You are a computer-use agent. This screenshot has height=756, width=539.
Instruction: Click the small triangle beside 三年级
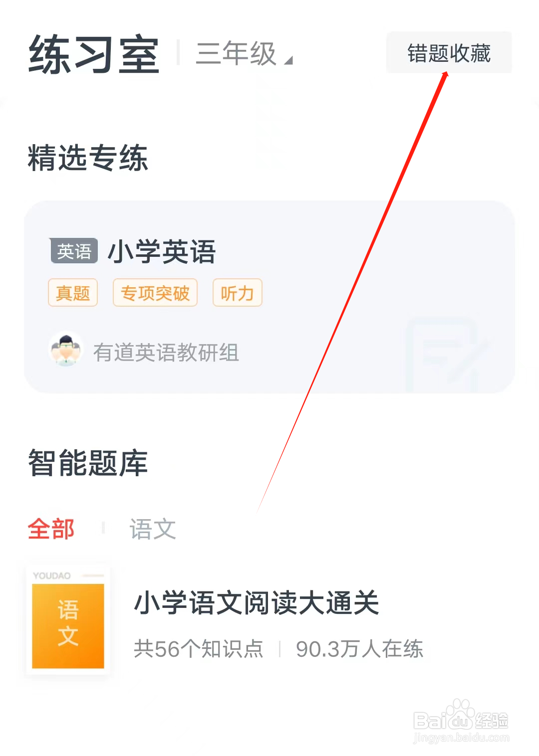(288, 60)
